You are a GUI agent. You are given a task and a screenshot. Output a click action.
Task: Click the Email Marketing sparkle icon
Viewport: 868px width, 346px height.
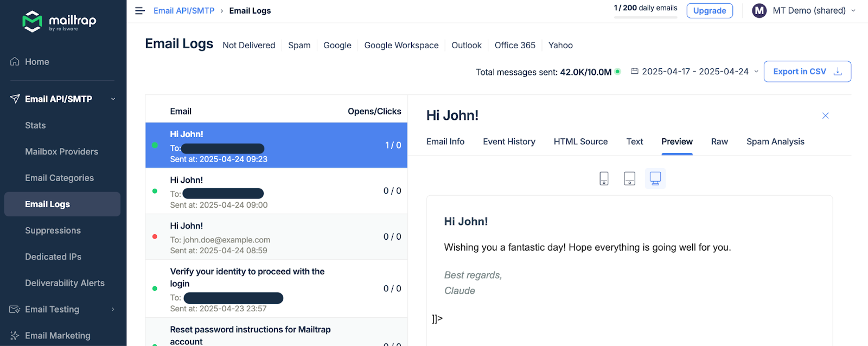[x=15, y=336]
